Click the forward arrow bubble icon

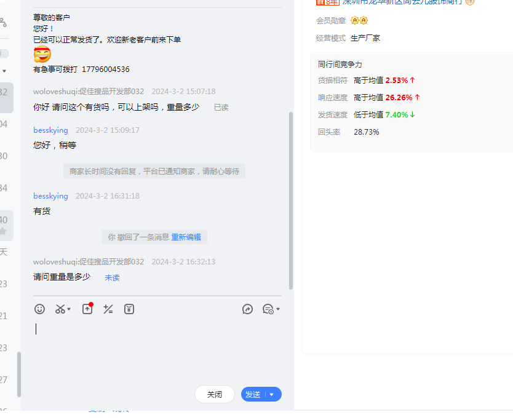(247, 309)
